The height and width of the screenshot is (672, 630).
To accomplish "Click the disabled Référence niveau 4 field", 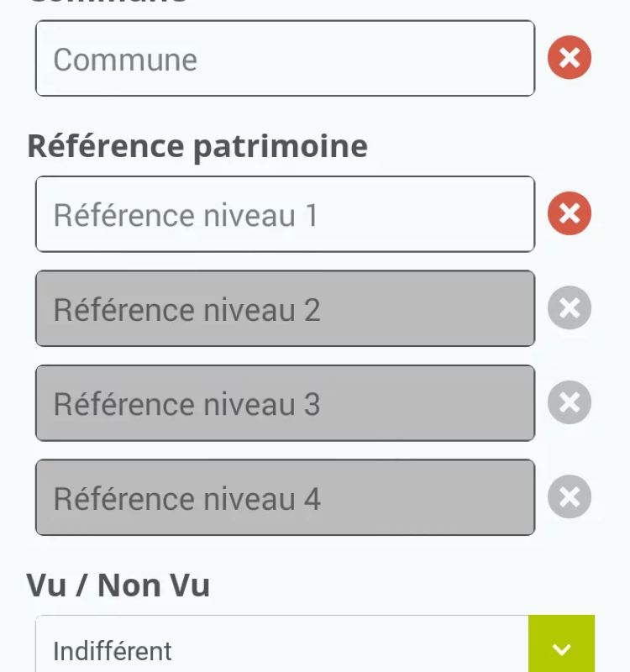I will (x=286, y=497).
